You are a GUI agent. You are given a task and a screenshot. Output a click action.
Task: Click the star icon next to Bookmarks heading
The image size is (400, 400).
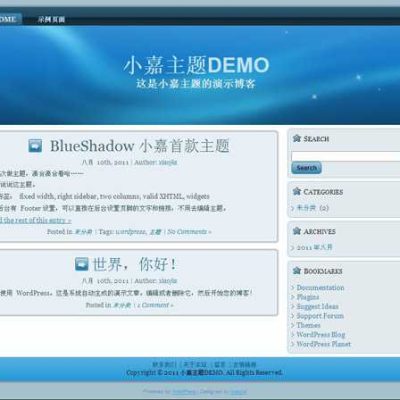pyautogui.click(x=297, y=270)
